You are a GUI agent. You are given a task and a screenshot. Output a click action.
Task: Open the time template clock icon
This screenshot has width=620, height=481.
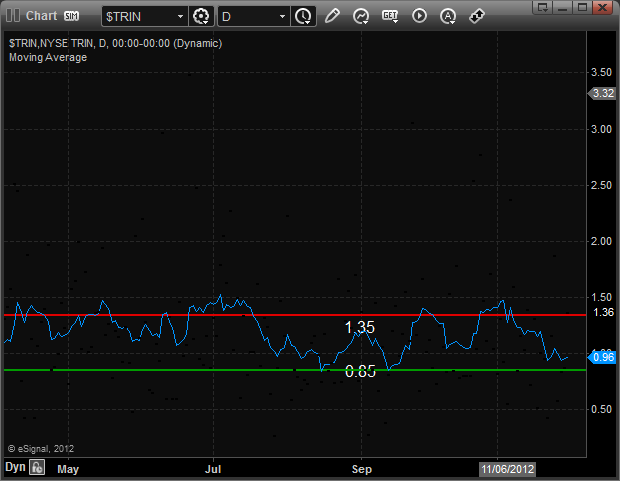[303, 16]
